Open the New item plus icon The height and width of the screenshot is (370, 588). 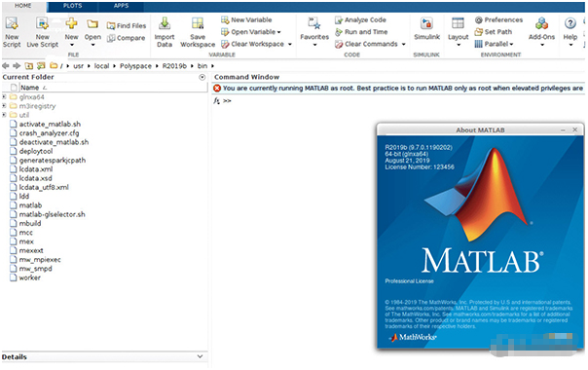pos(71,23)
